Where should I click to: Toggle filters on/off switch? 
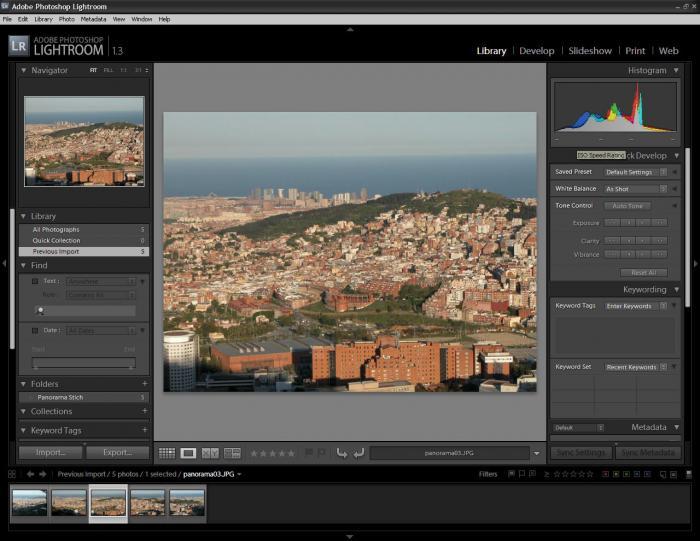[x=689, y=474]
